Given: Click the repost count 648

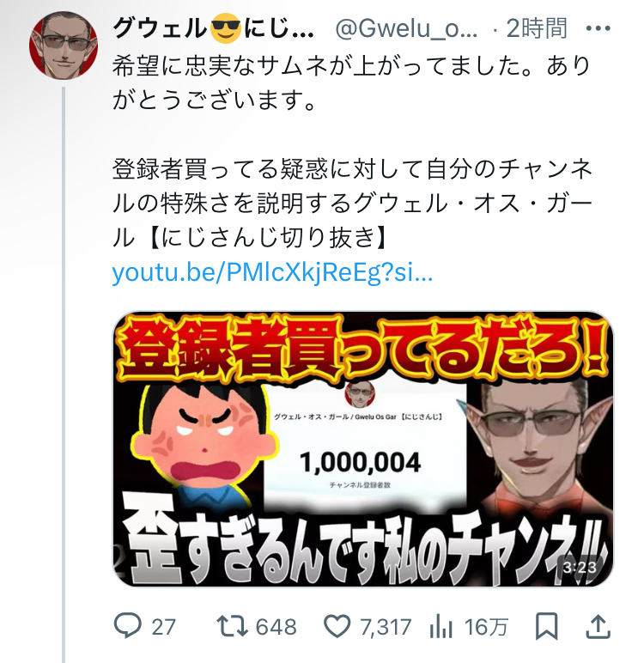Looking at the screenshot, I should tap(276, 627).
